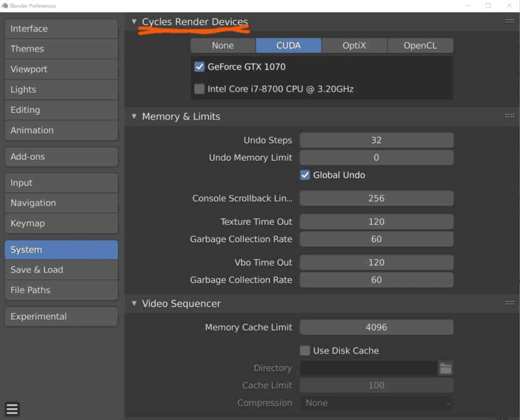520x420 pixels.
Task: Enable GeForce GTX 1070 device checkbox
Action: tap(199, 67)
